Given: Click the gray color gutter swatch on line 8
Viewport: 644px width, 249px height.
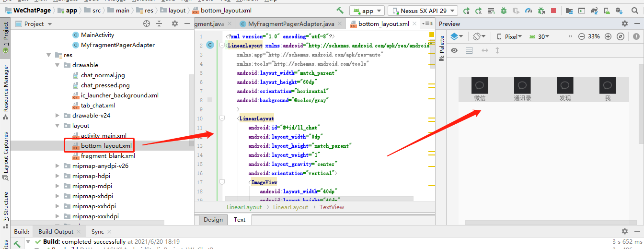Looking at the screenshot, I should 210,100.
